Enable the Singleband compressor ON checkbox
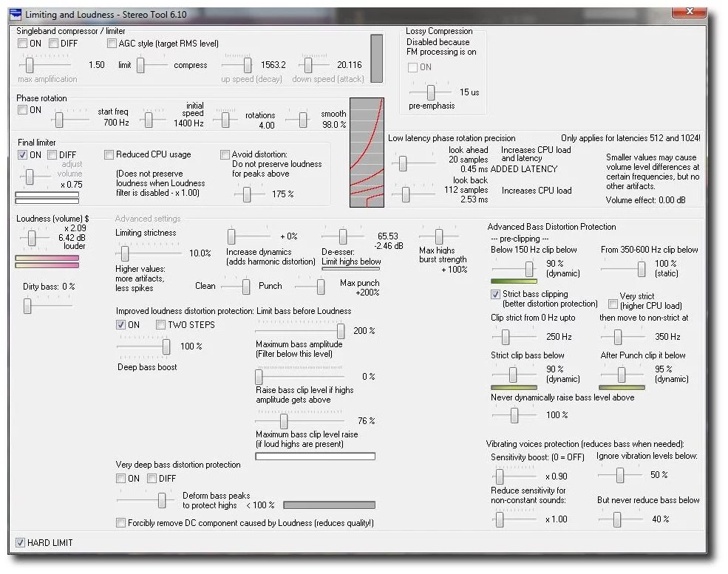The height and width of the screenshot is (574, 728). click(x=23, y=44)
